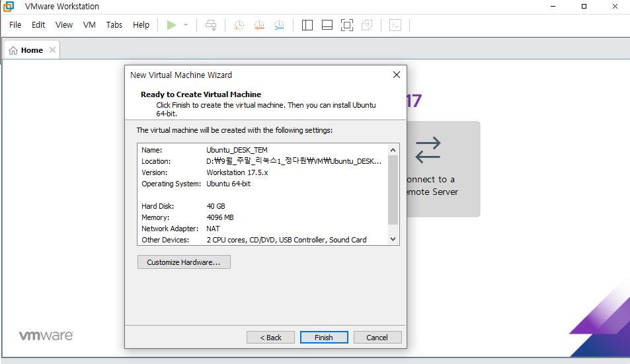Click Workstation 17.5.x version value

[237, 172]
